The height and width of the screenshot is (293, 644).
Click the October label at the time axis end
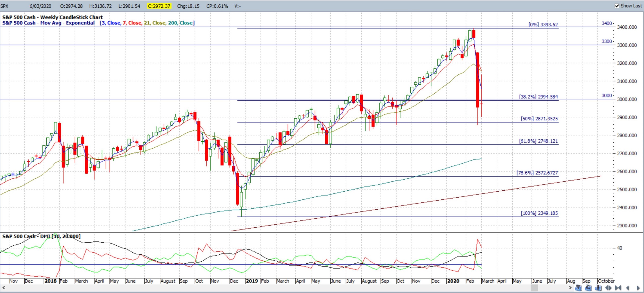606,281
